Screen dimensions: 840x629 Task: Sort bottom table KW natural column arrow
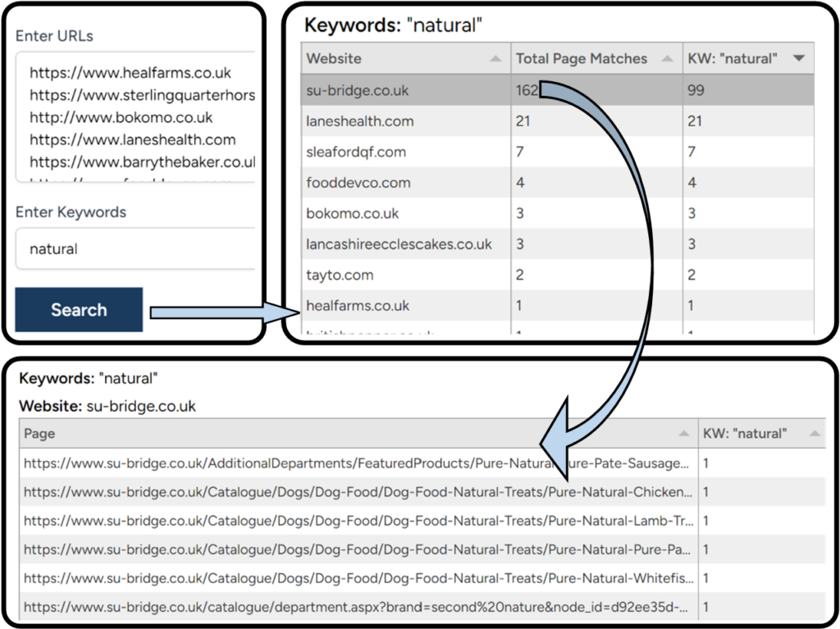pyautogui.click(x=814, y=434)
